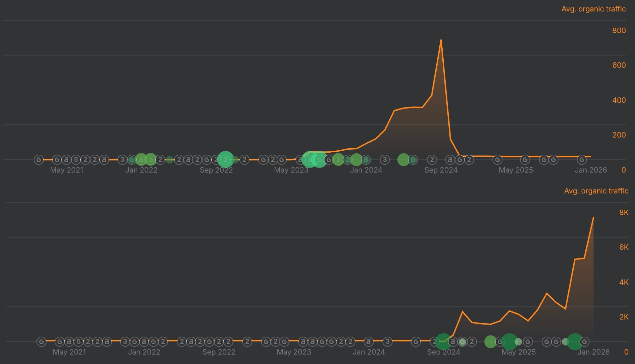Select the '3' marker near Jan 2024, bottom chart
This screenshot has width=635, height=364.
pos(387,341)
